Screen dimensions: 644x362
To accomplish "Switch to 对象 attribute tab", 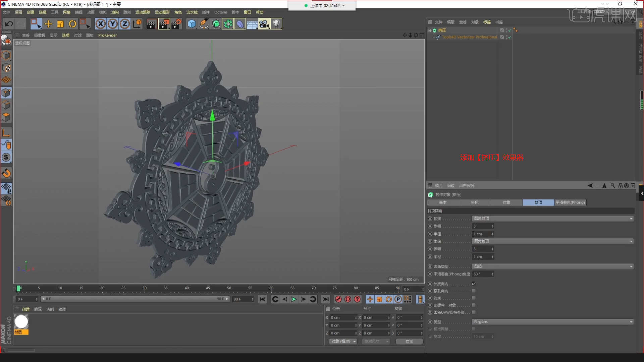I will click(x=506, y=202).
